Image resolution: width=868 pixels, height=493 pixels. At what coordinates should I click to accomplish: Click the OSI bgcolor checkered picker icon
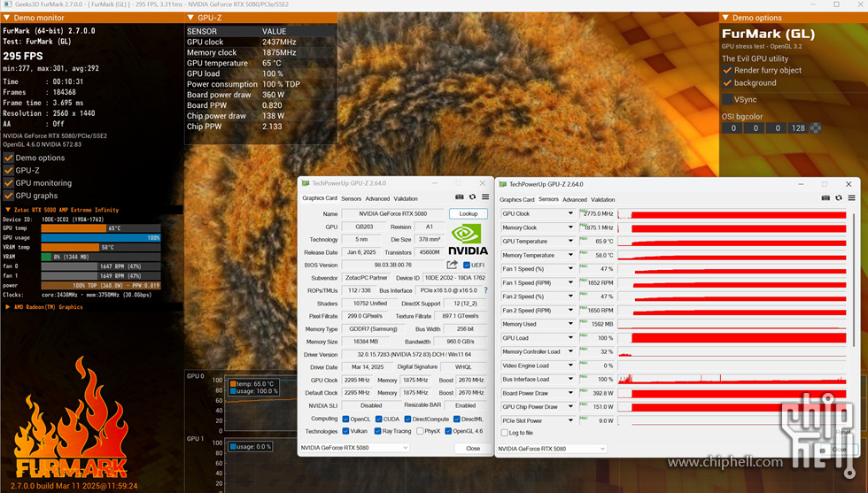(816, 127)
